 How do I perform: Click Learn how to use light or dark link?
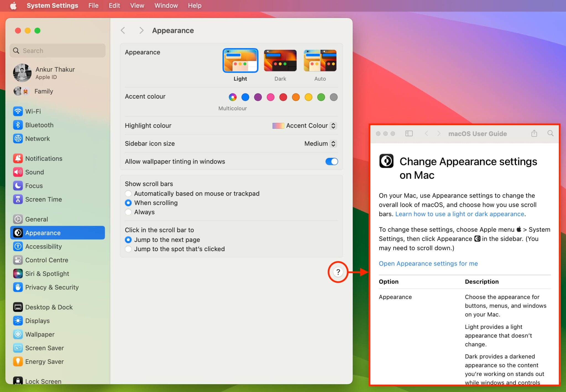tap(460, 214)
